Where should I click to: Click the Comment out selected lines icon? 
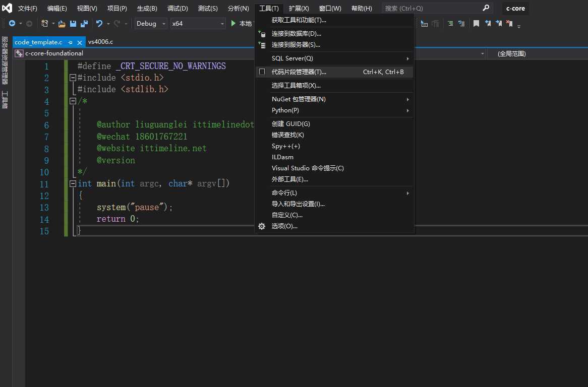click(450, 24)
